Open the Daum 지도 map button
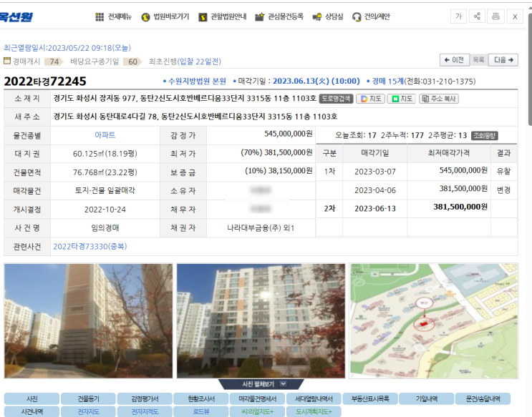 click(370, 99)
